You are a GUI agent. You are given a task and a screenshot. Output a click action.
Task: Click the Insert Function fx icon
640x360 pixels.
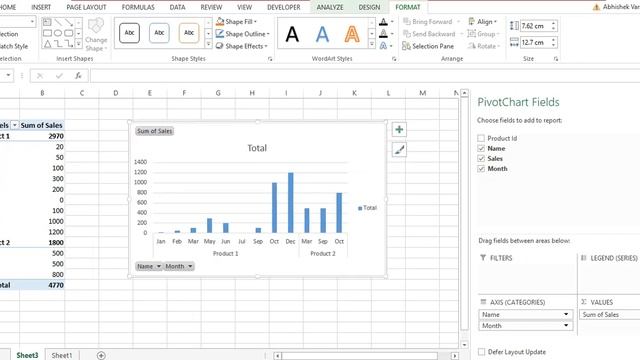pos(78,76)
